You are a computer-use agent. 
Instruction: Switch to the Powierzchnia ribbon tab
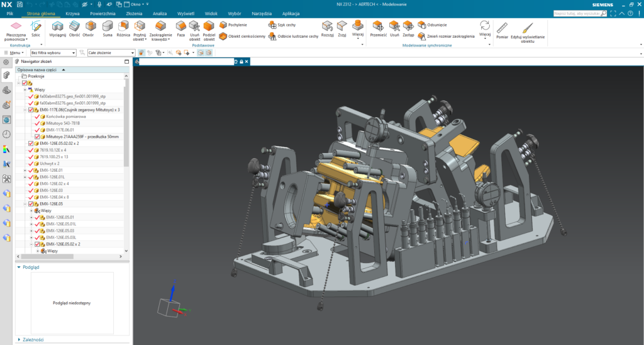click(103, 14)
